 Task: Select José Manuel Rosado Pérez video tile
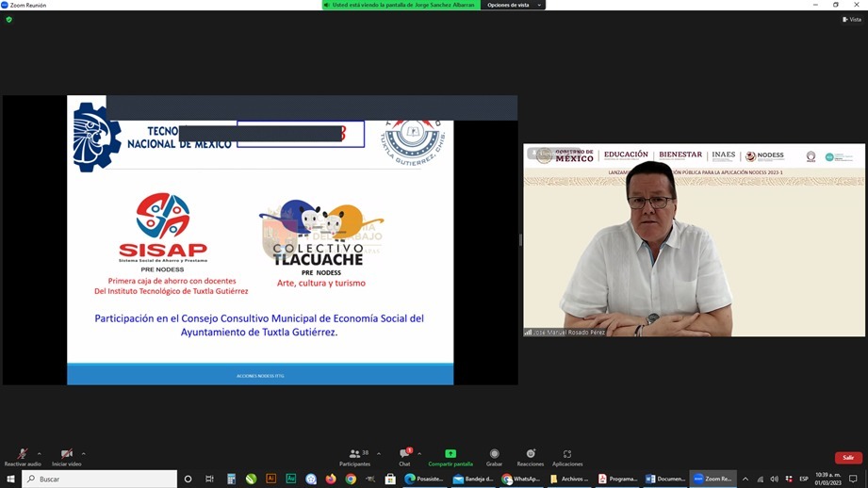(695, 240)
